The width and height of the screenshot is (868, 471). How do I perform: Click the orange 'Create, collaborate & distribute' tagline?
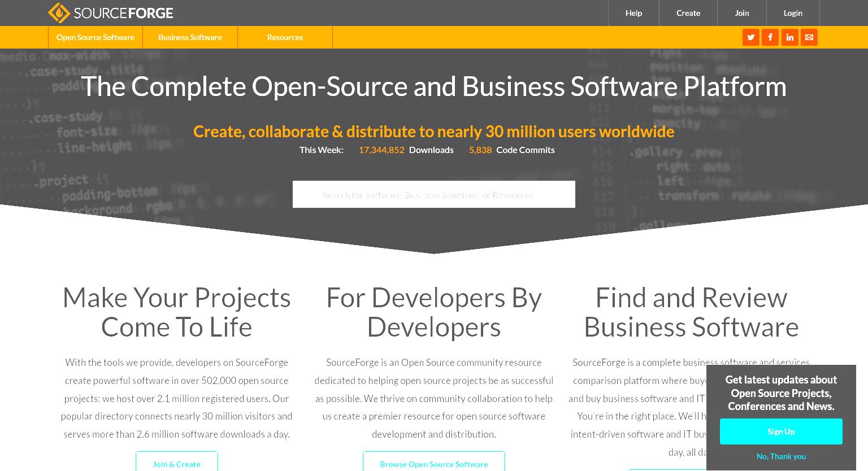coord(434,132)
